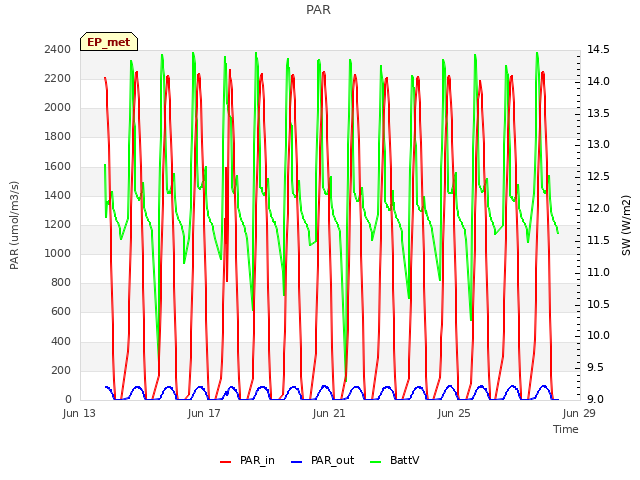Click the PAR chart title
The width and height of the screenshot is (640, 480).
point(318,10)
